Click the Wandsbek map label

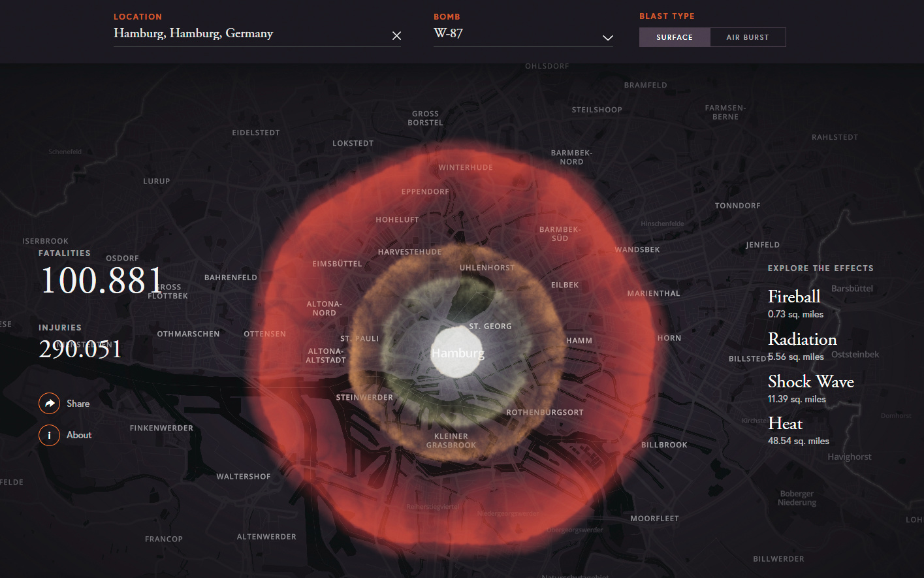(x=637, y=250)
